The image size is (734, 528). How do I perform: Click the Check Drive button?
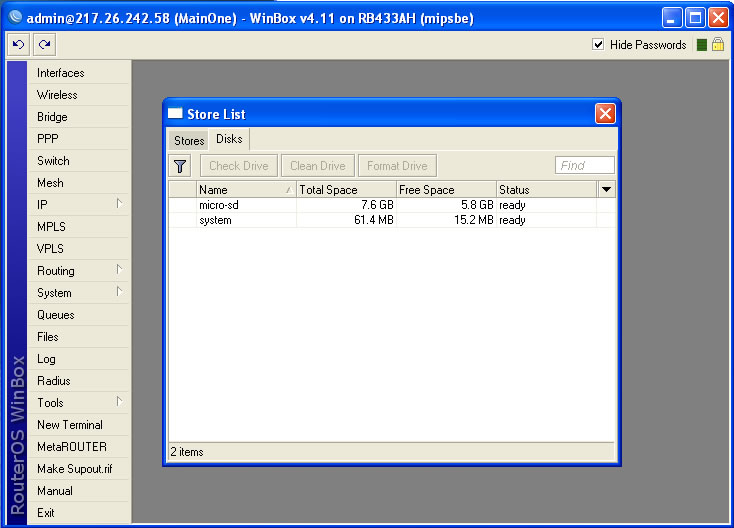pos(239,166)
